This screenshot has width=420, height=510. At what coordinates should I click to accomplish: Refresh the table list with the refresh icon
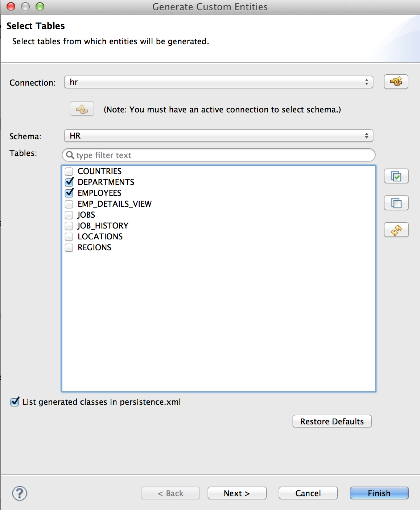396,230
